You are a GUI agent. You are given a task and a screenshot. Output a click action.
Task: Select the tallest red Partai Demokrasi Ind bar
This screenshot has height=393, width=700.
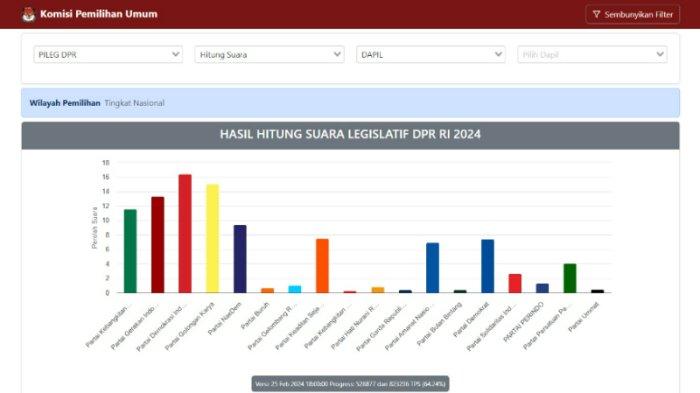click(x=185, y=234)
